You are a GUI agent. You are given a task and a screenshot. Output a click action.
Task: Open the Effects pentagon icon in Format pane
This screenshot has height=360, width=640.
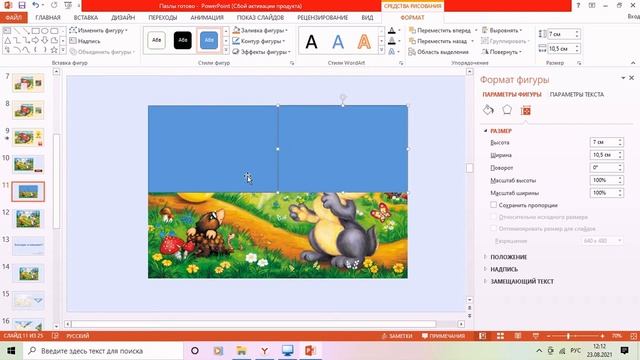pyautogui.click(x=507, y=110)
